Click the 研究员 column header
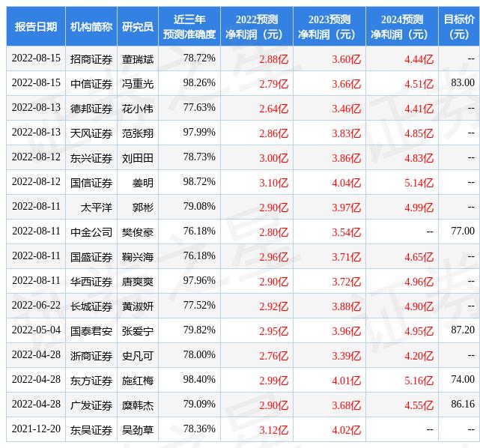The width and height of the screenshot is (480, 448). click(138, 27)
